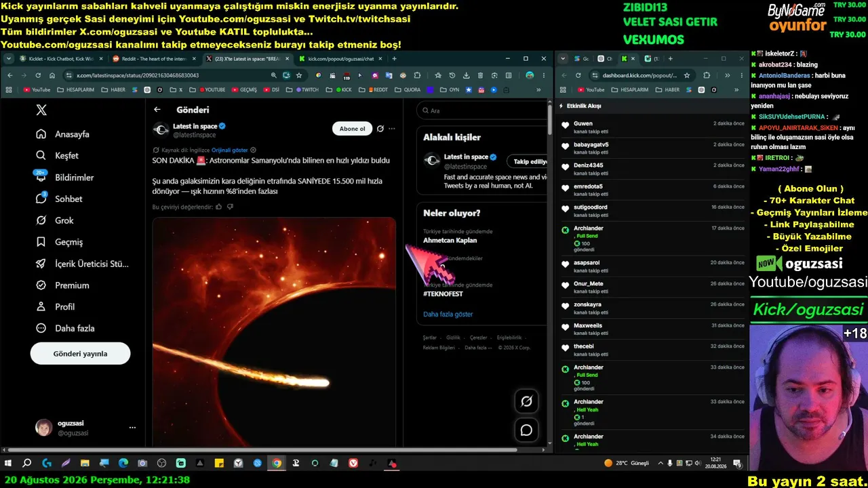Viewport: 868px width, 488px height.
Task: Bookmark the dashboard.kick.com page
Action: tap(687, 75)
